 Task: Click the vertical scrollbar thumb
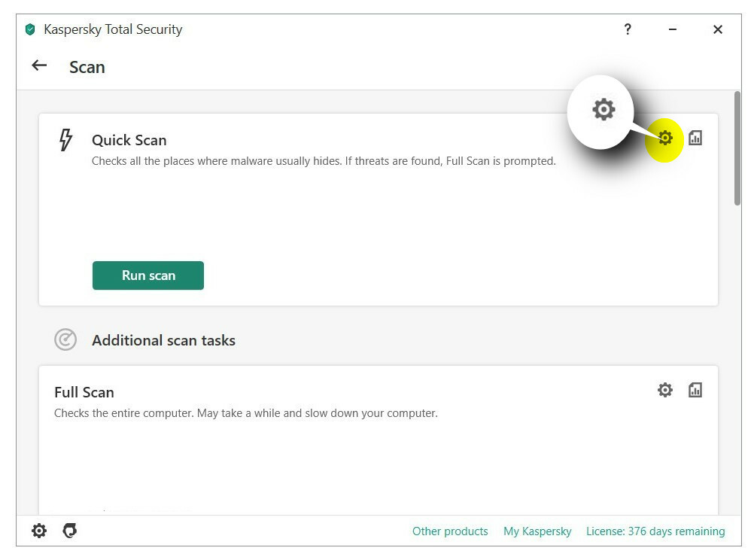[737, 148]
